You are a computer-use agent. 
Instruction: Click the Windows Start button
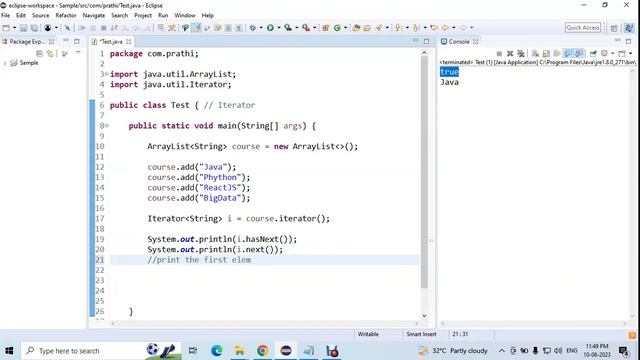click(9, 351)
